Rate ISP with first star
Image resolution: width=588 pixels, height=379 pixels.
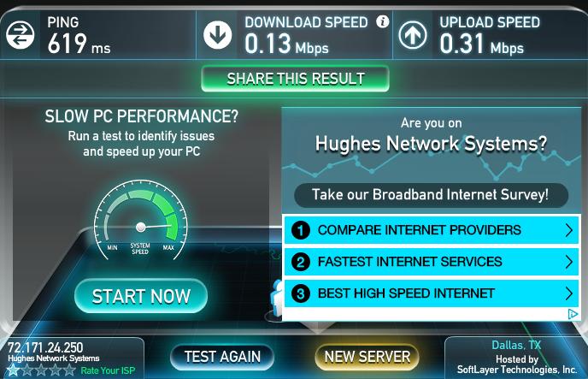coord(13,370)
